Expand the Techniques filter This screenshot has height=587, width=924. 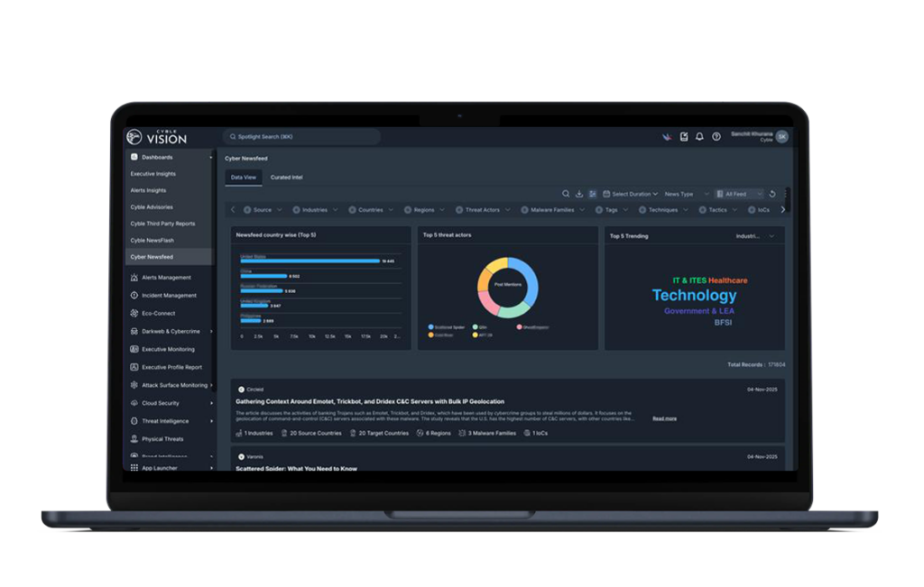click(x=663, y=209)
